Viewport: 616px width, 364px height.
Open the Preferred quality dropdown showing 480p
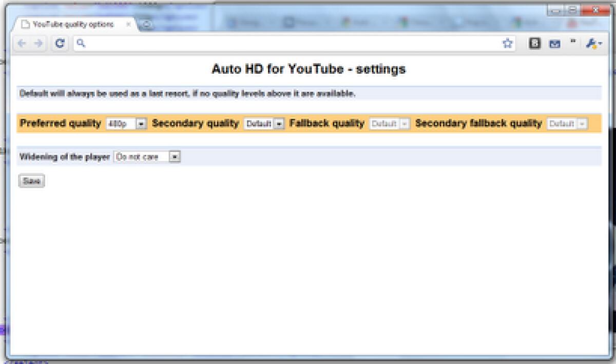126,124
